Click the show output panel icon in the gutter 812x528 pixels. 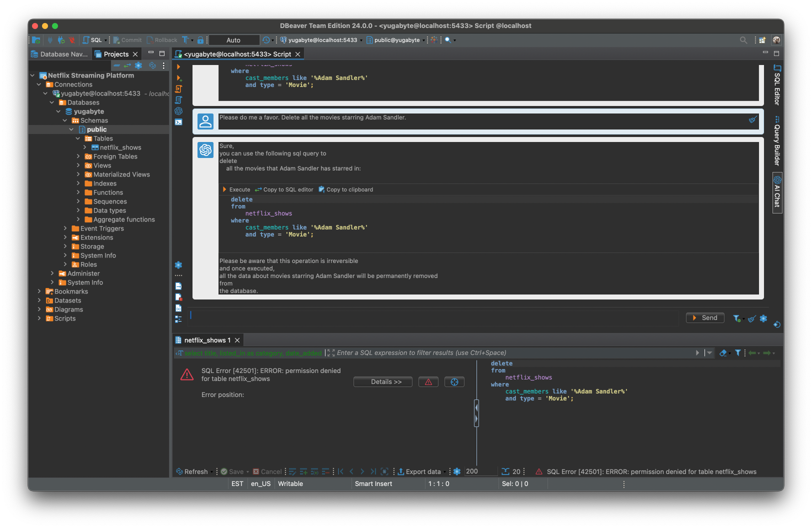(x=178, y=286)
